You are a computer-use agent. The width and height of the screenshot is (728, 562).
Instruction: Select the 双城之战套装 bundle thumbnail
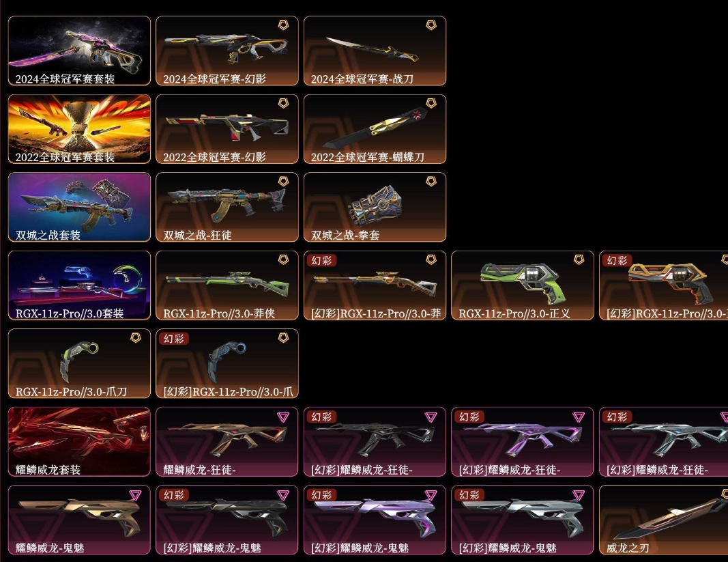point(79,208)
